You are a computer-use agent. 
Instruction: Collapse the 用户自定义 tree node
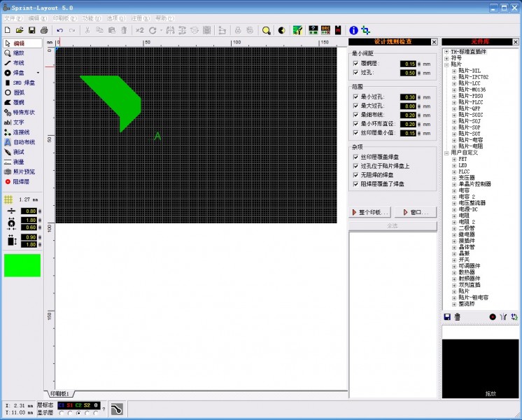point(446,153)
